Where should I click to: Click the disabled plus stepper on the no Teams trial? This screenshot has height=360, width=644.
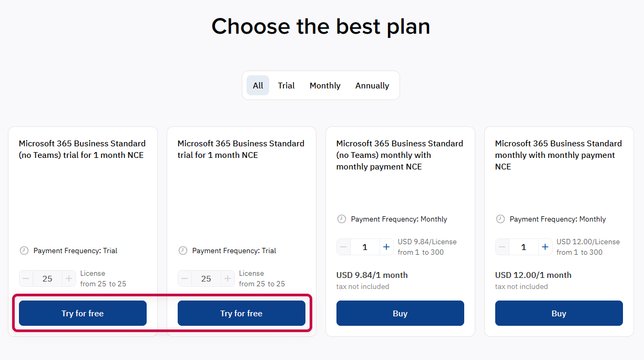[69, 278]
